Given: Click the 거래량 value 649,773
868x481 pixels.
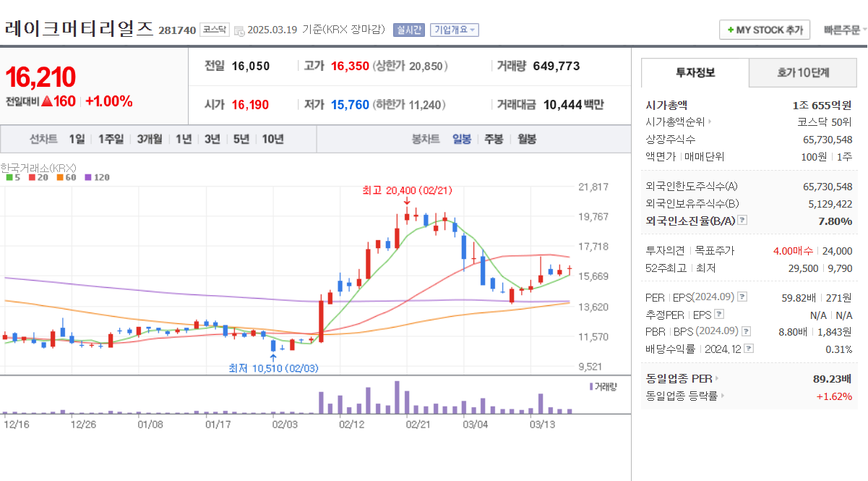Looking at the screenshot, I should [557, 66].
